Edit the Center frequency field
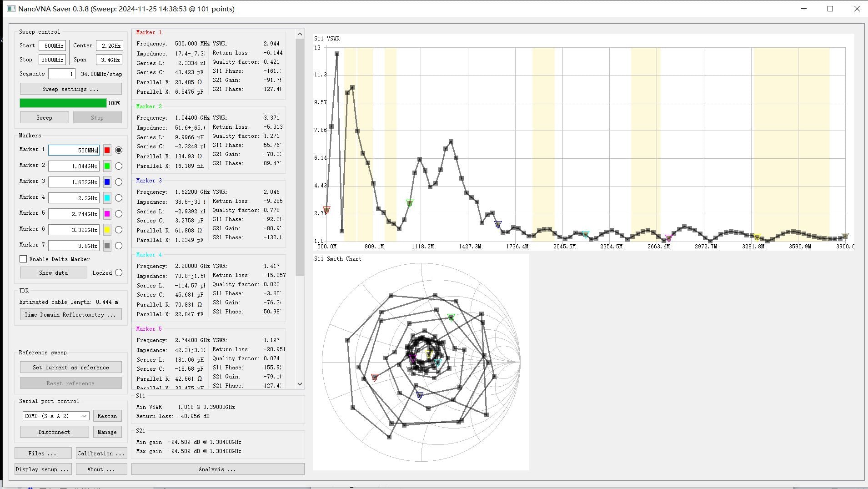 (x=110, y=45)
